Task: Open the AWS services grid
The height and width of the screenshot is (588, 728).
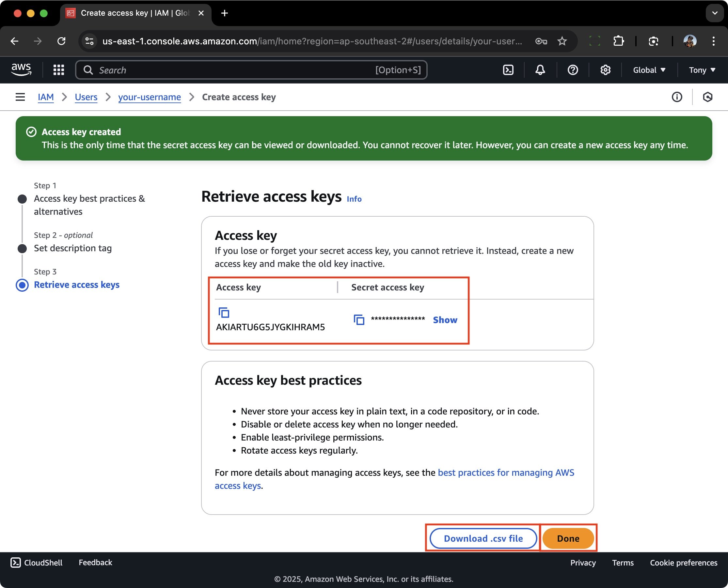Action: [x=58, y=70]
